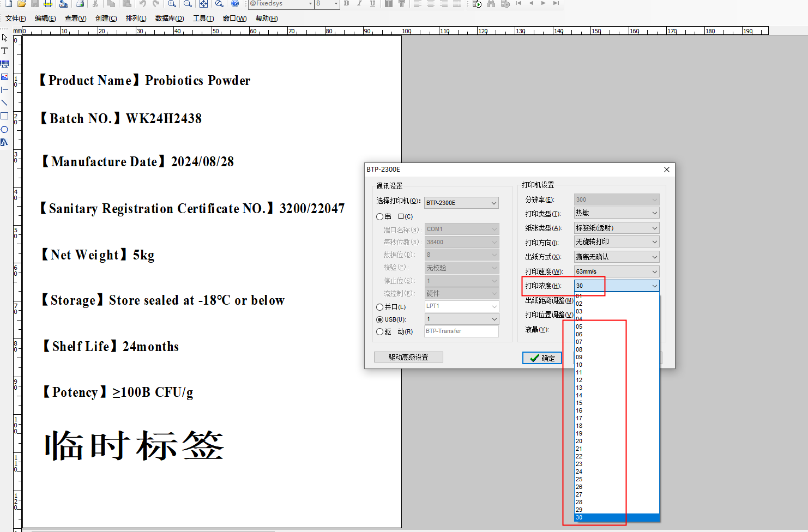
Task: Select the Text tool in left toolbar
Action: tap(4, 51)
